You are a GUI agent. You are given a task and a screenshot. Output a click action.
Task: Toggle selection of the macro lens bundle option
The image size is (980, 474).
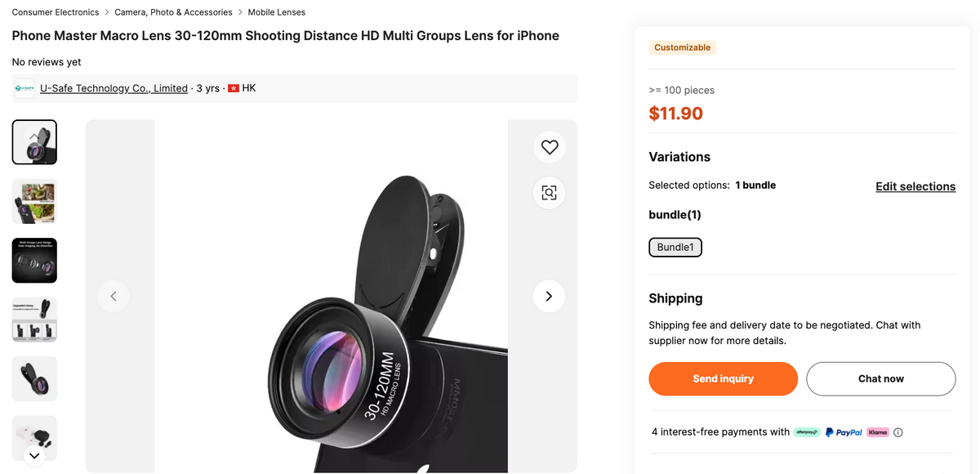point(675,247)
